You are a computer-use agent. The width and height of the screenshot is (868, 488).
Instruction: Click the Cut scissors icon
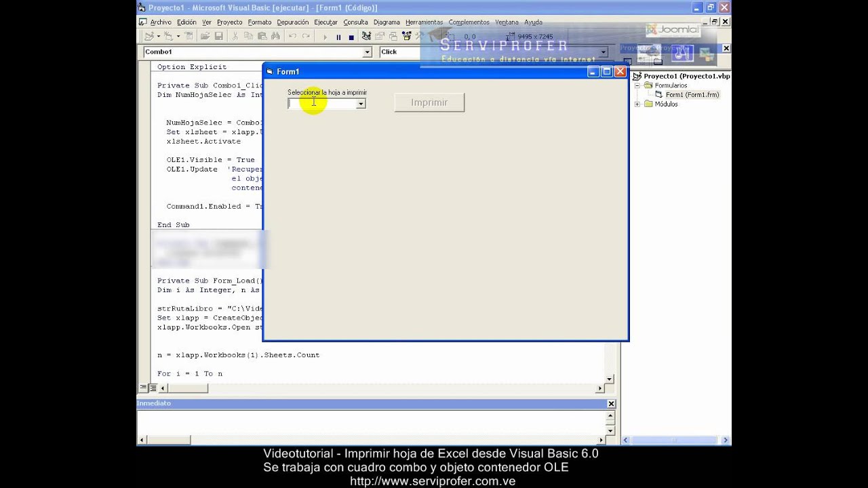tap(235, 37)
